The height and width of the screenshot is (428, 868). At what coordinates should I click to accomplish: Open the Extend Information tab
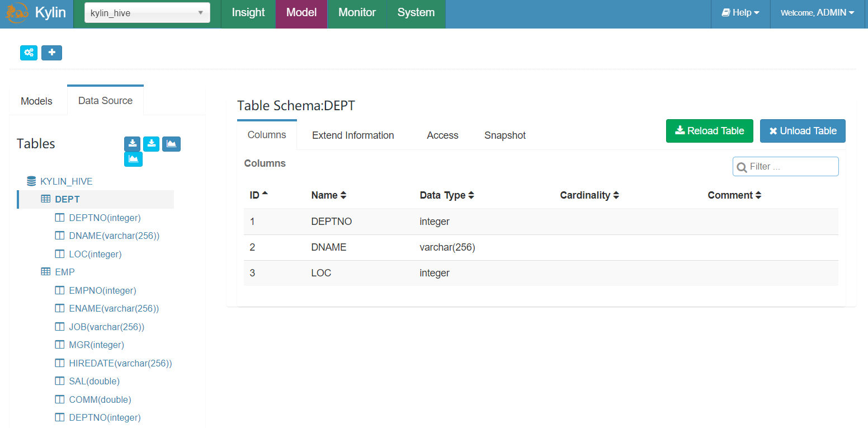[x=353, y=135]
